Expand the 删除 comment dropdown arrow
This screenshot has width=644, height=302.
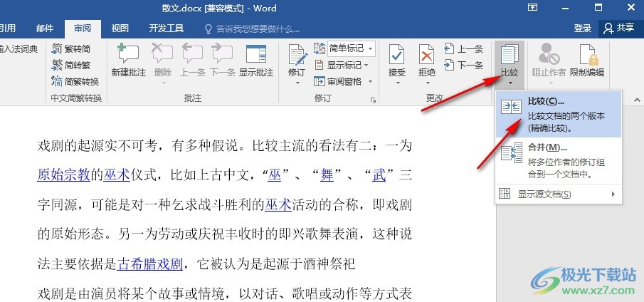point(163,83)
